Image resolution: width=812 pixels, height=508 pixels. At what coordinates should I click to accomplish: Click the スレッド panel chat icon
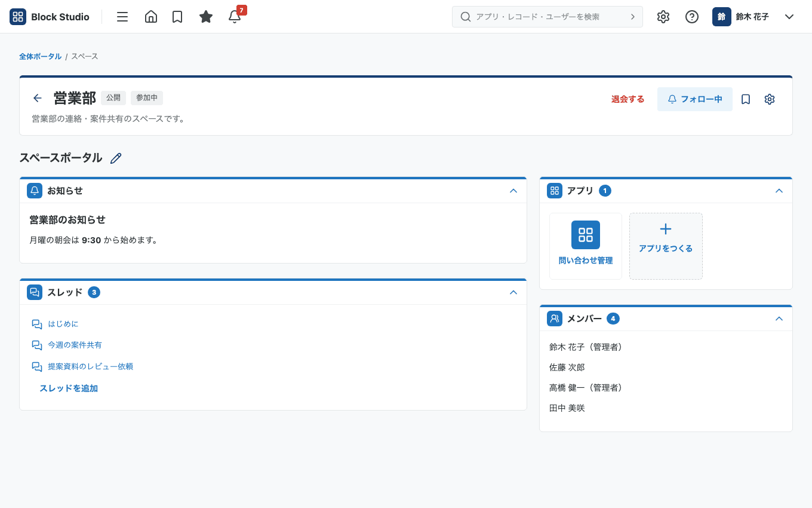[x=35, y=292]
